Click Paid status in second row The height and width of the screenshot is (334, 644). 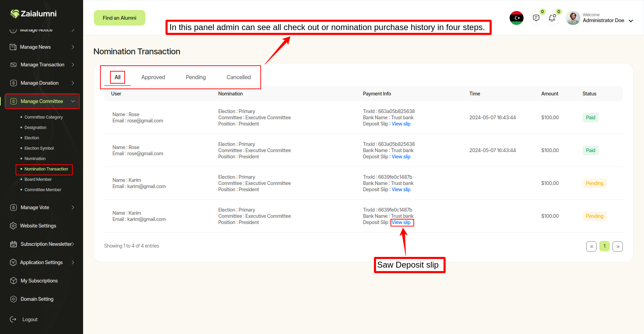(x=590, y=150)
